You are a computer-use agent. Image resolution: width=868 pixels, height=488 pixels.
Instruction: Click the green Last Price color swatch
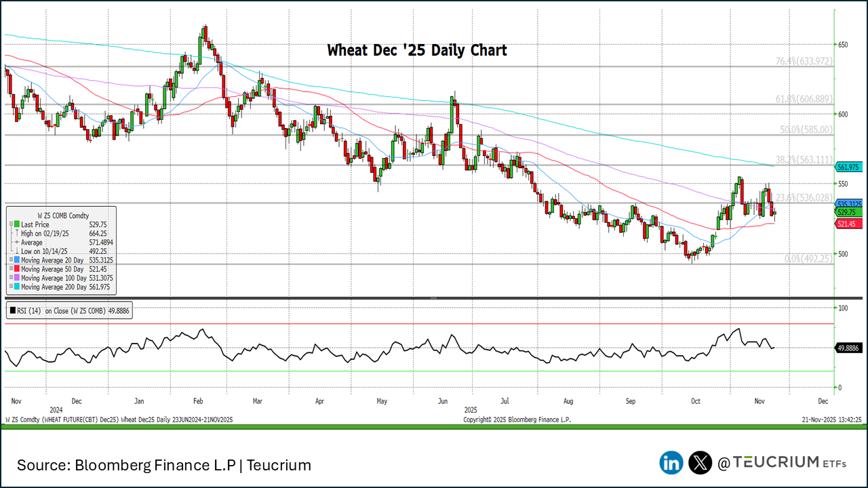click(x=16, y=224)
